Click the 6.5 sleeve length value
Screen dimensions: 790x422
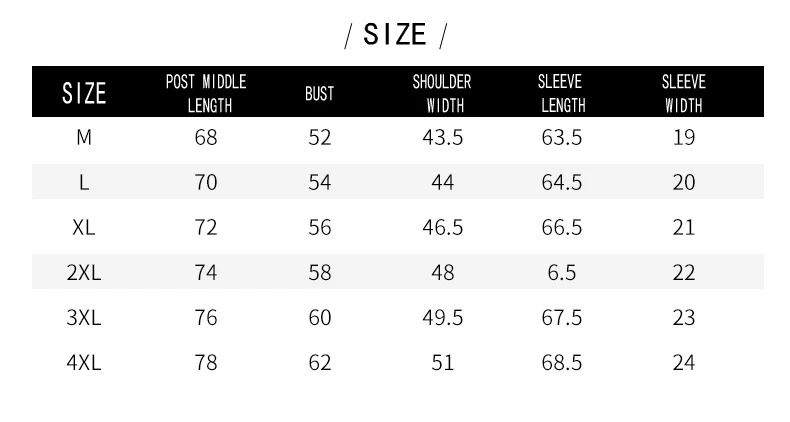pyautogui.click(x=562, y=272)
